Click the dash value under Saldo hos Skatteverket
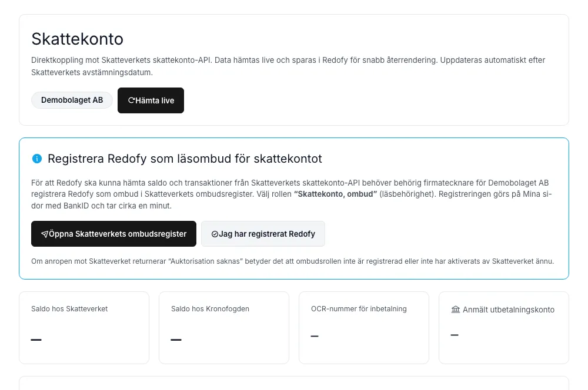This screenshot has width=588, height=390. click(x=36, y=340)
